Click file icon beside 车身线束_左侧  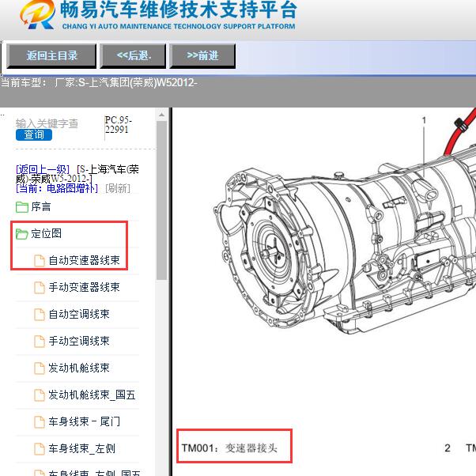[40, 448]
